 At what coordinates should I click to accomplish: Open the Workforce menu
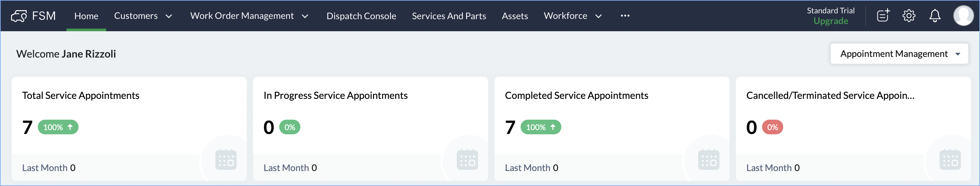tap(565, 16)
